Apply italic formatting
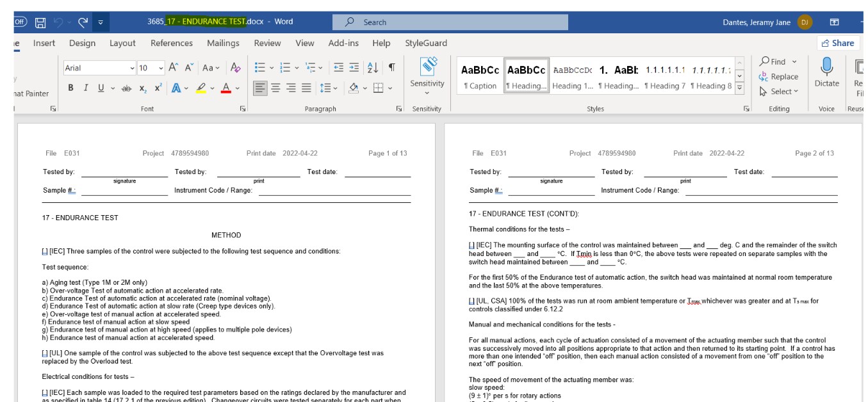 pos(85,88)
